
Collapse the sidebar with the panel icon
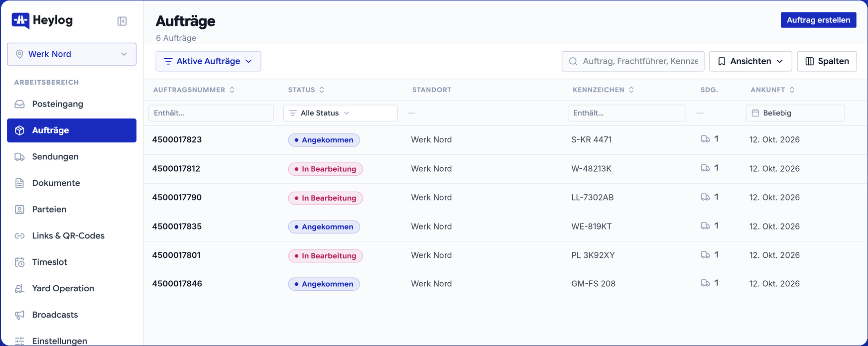tap(122, 21)
